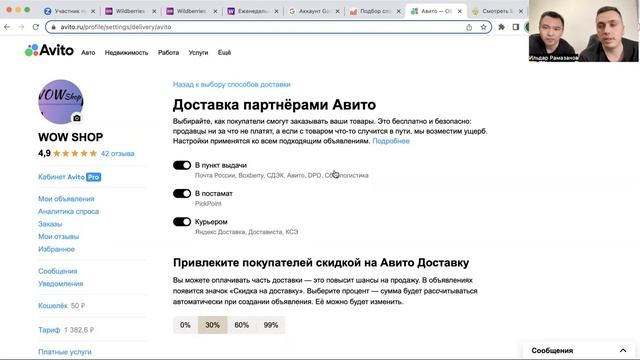Toggle the В пункт выдачи switch

182,165
